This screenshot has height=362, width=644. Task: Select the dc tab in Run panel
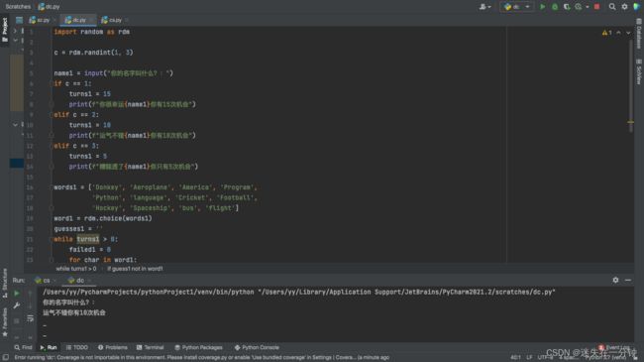pyautogui.click(x=79, y=280)
